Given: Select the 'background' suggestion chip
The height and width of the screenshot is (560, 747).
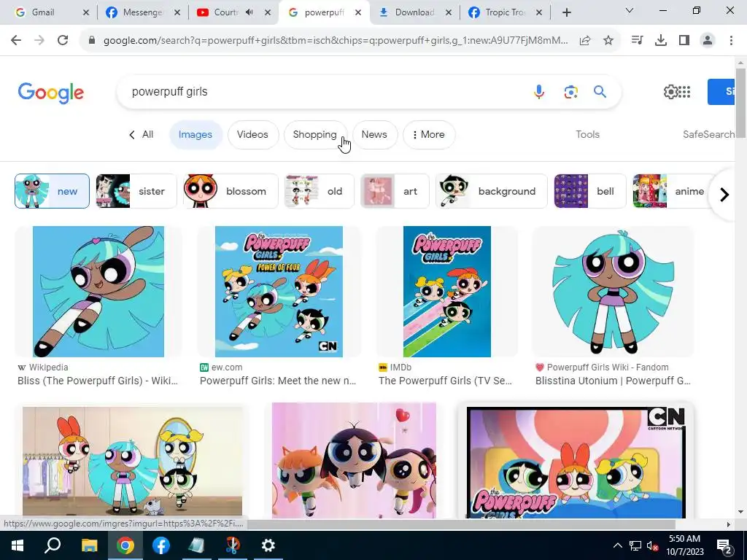Looking at the screenshot, I should 492,191.
